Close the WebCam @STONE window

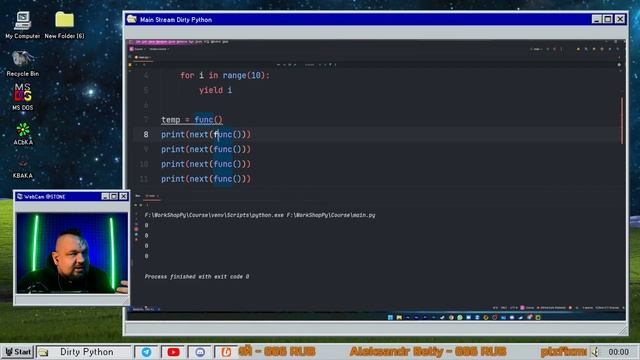coord(123,196)
